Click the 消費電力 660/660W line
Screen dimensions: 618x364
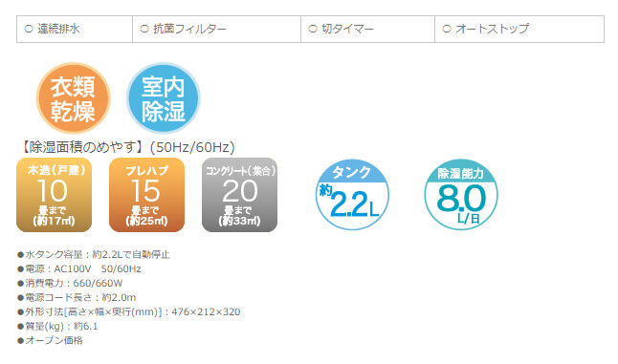point(70,284)
